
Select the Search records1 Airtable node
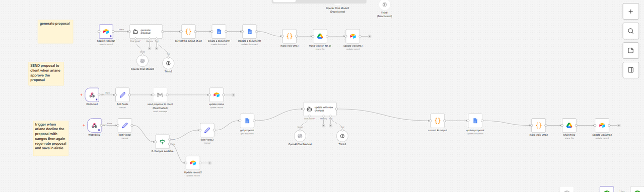click(106, 32)
